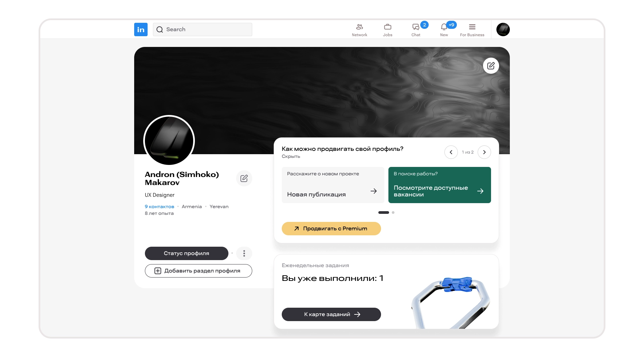Image resolution: width=644 pixels, height=362 pixels.
Task: Open the large profile photo
Action: click(x=169, y=141)
